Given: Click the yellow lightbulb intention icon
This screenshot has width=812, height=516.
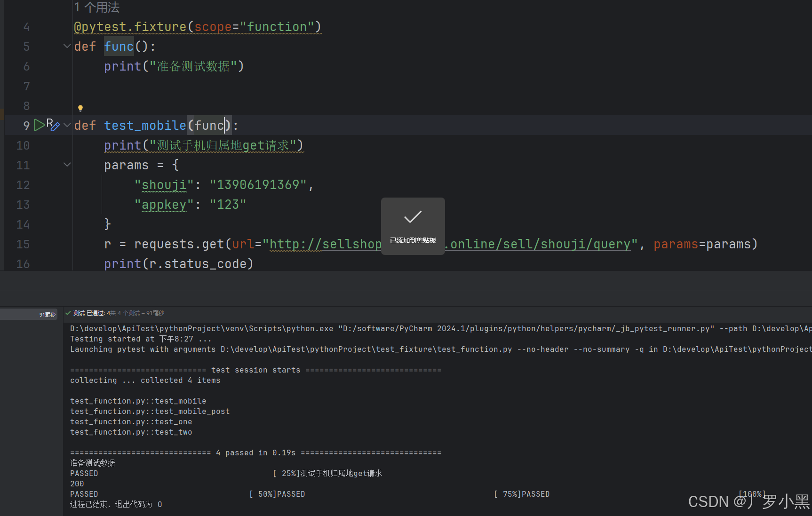Looking at the screenshot, I should tap(80, 109).
